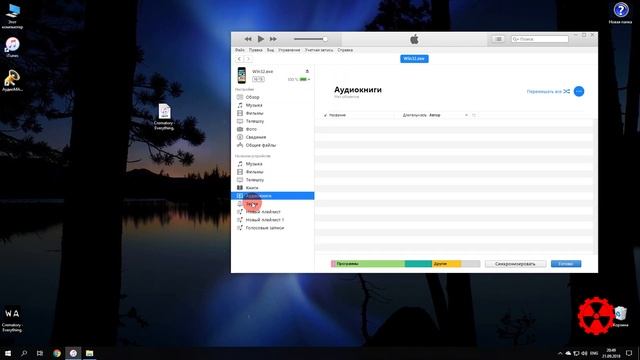Sort by the Автор column header

point(435,115)
